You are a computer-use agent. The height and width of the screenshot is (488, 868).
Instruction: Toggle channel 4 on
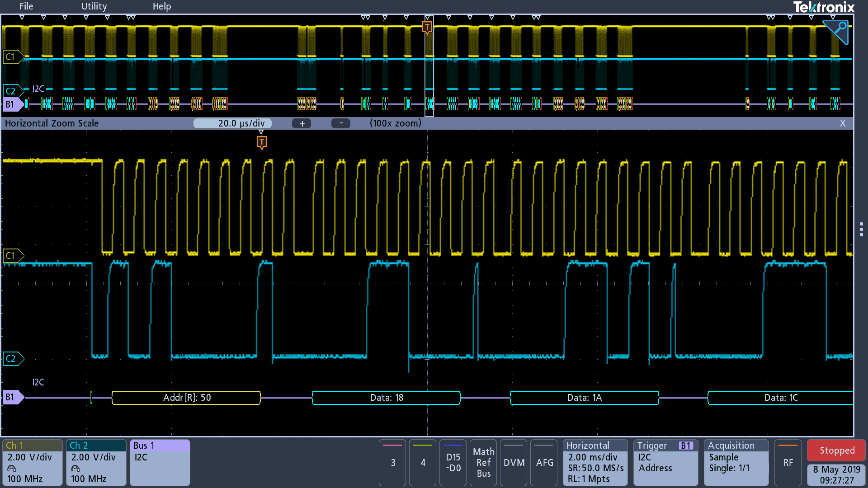423,462
